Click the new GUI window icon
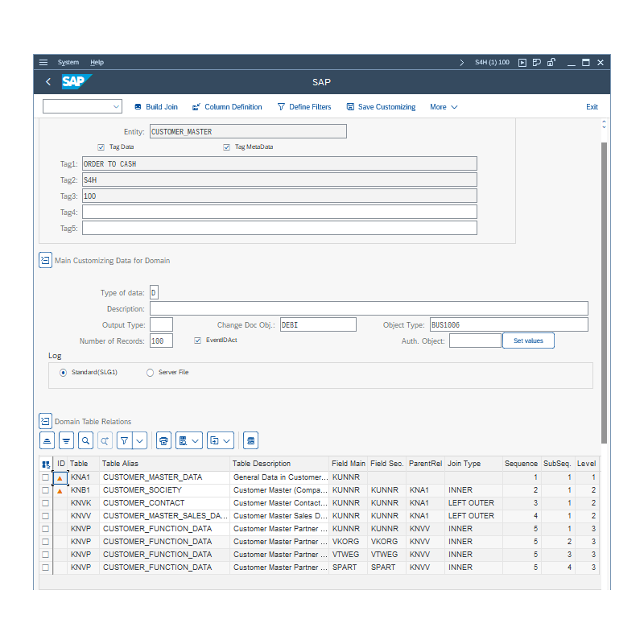644x644 pixels. point(522,63)
